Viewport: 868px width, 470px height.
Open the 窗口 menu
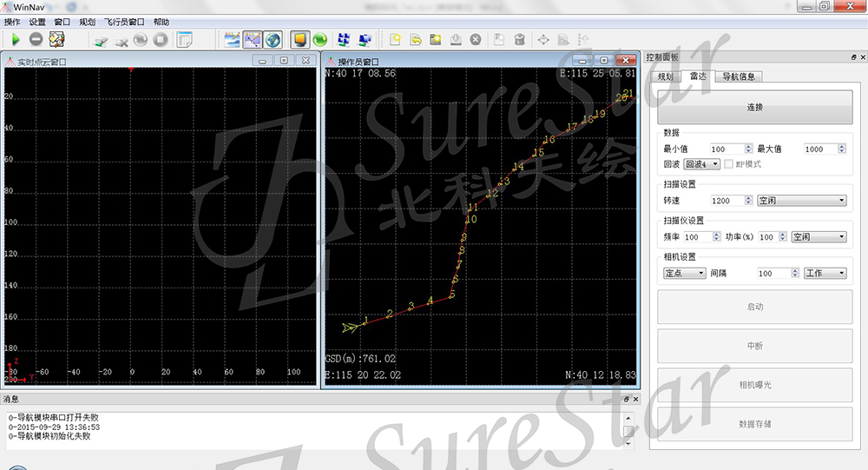[x=62, y=23]
